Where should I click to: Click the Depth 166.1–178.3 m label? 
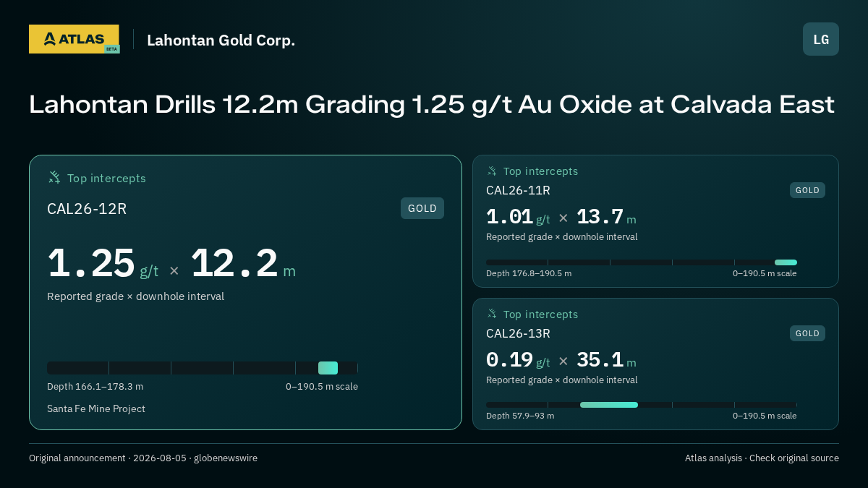click(x=95, y=387)
